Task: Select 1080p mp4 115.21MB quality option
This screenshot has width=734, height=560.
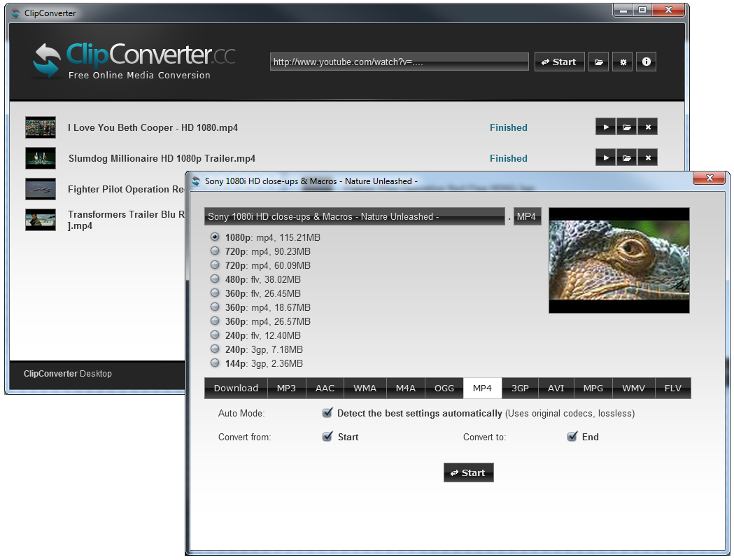Action: tap(215, 237)
